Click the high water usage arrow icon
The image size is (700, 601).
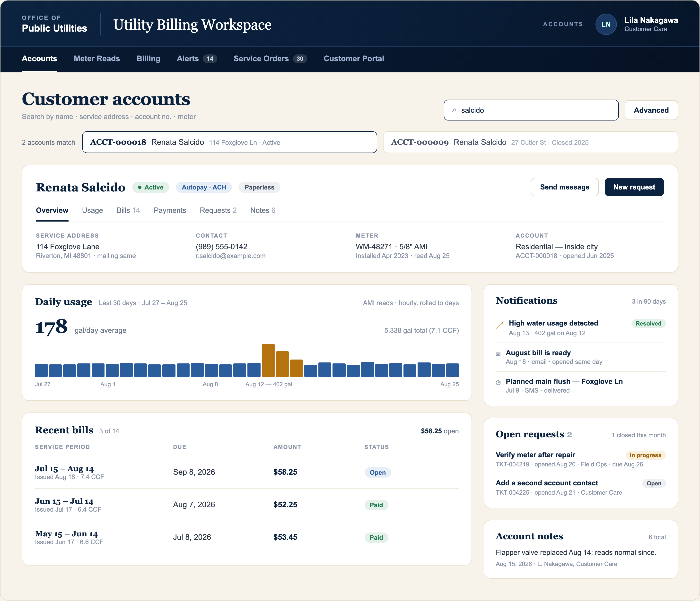click(500, 325)
